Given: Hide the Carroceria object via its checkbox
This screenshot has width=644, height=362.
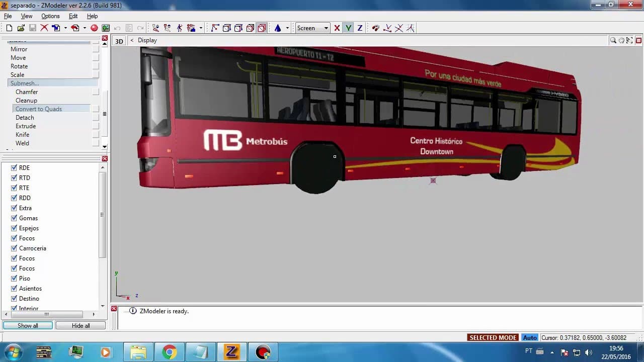Looking at the screenshot, I should coord(14,248).
